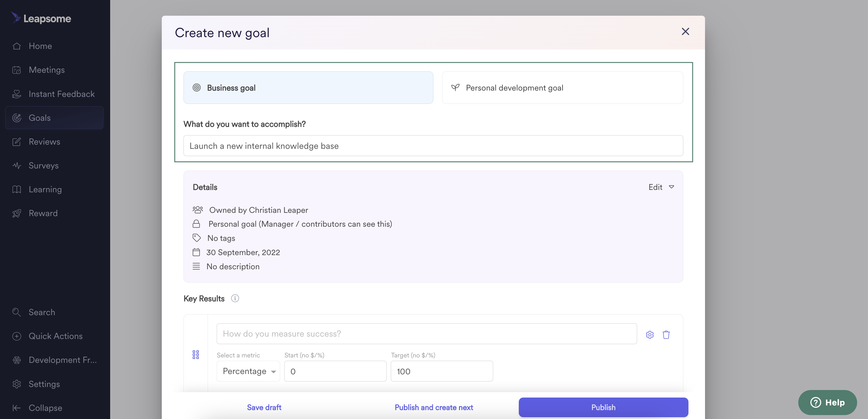Image resolution: width=868 pixels, height=419 pixels.
Task: Expand the Details Edit dropdown
Action: [x=661, y=187]
